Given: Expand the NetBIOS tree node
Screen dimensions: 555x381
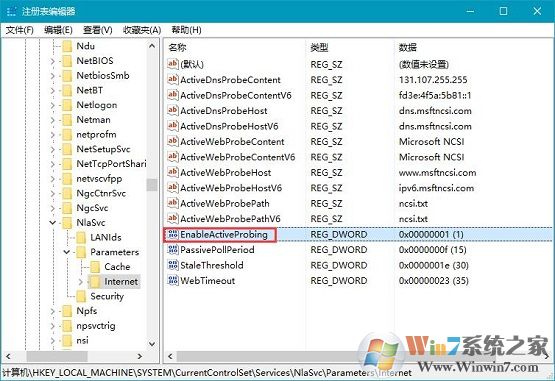Looking at the screenshot, I should 52,61.
